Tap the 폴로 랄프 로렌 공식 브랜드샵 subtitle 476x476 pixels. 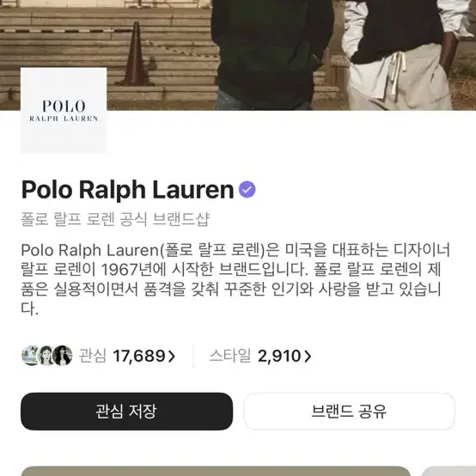(115, 219)
